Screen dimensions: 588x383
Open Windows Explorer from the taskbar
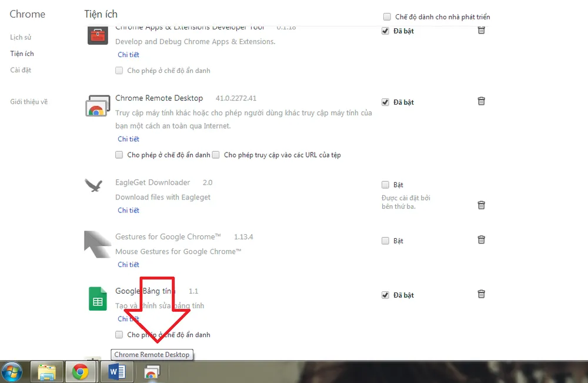pyautogui.click(x=46, y=372)
